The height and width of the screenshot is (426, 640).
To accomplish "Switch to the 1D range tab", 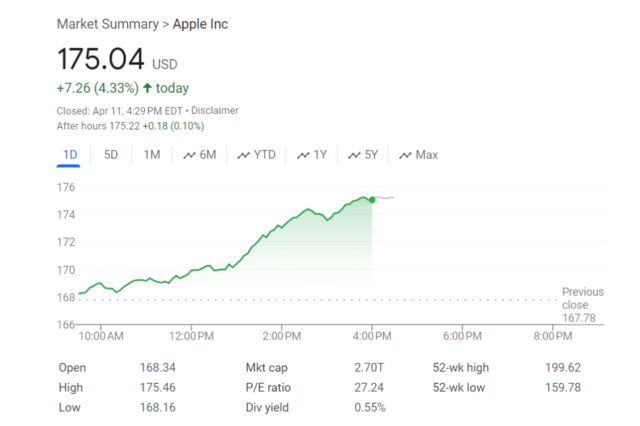I will pos(70,155).
